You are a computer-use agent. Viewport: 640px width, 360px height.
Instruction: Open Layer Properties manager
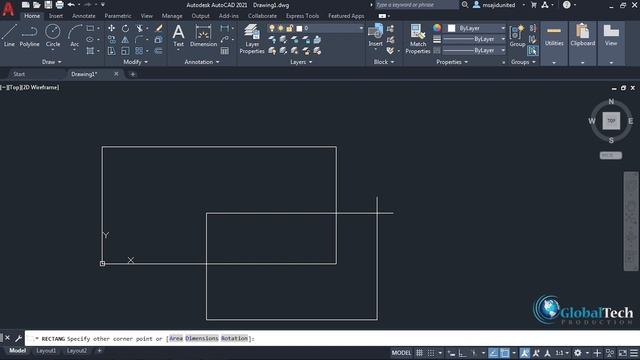[252, 39]
